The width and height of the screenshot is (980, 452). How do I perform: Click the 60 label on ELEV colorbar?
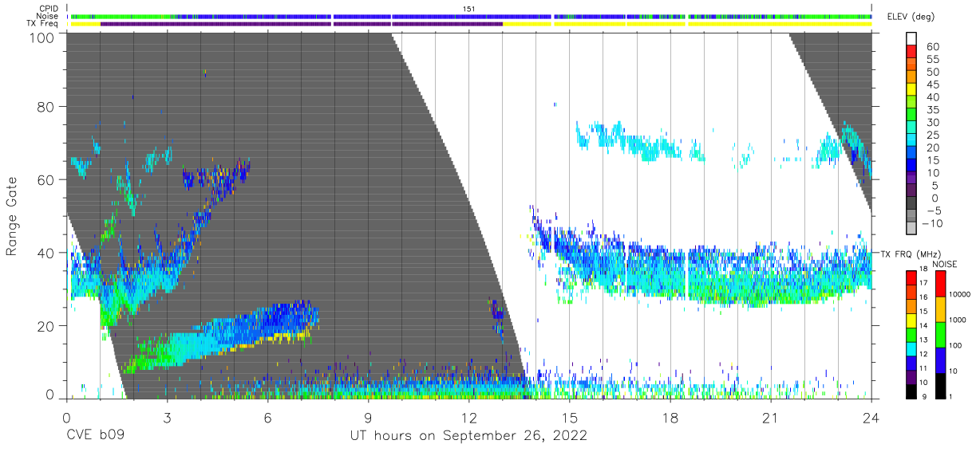point(932,47)
